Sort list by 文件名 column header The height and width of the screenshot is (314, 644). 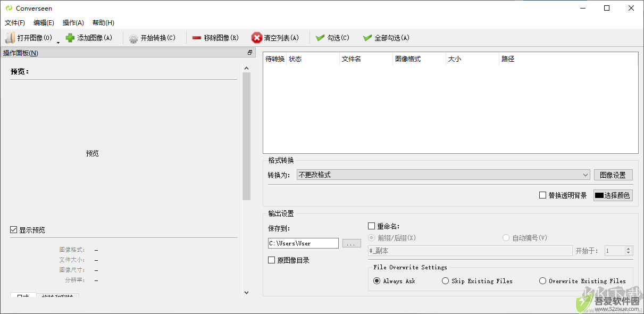(366, 59)
